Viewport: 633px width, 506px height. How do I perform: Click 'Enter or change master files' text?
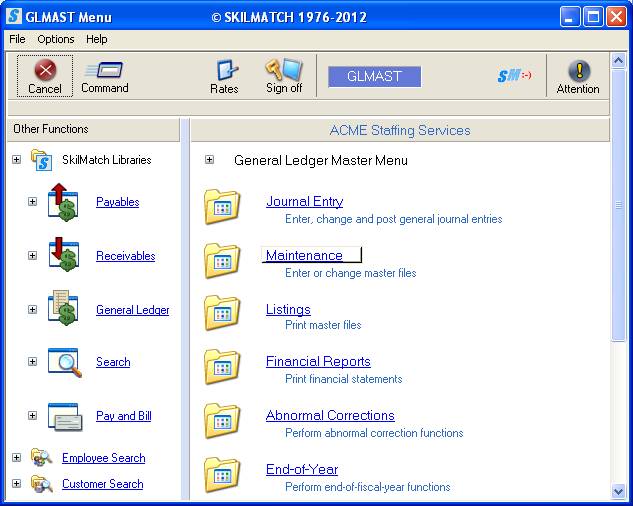click(x=350, y=273)
